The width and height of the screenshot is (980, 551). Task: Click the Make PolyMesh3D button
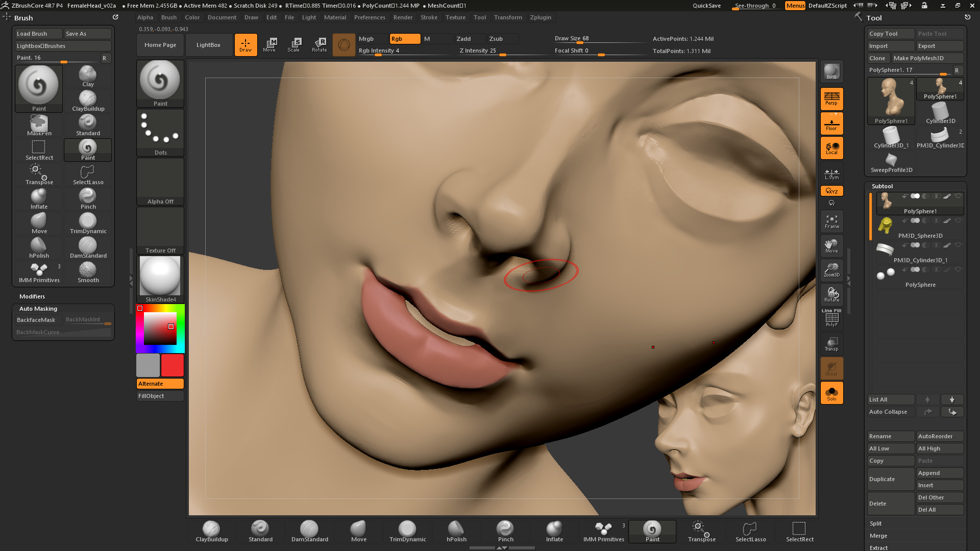(926, 58)
